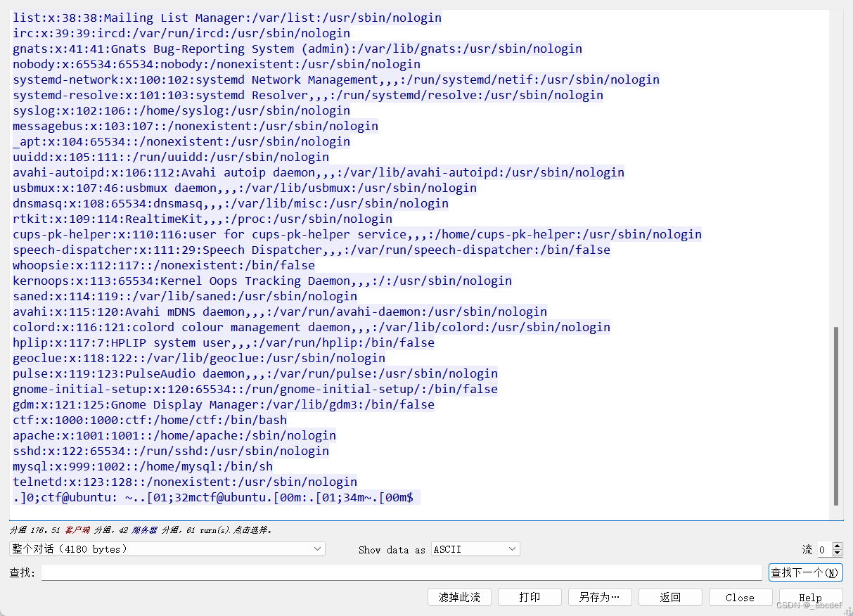The height and width of the screenshot is (616, 853).
Task: Click the vertical scrollbar thumb in stream view
Action: pos(835,416)
